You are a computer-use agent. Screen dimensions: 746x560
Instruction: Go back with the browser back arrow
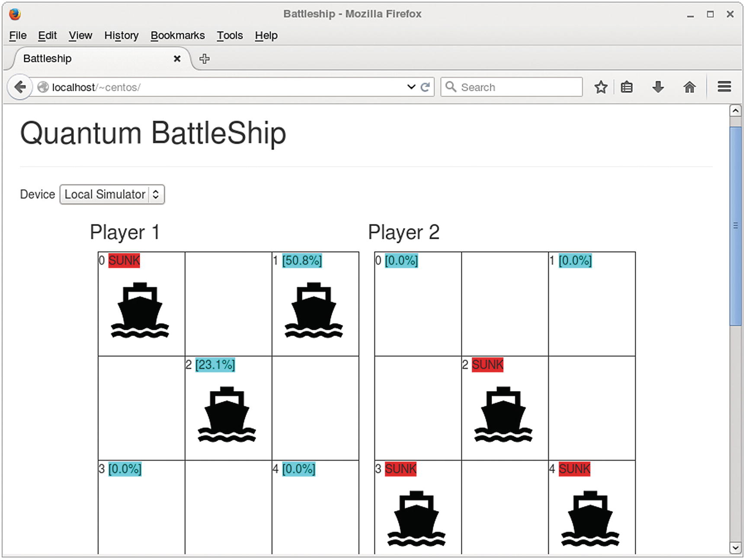click(x=20, y=87)
